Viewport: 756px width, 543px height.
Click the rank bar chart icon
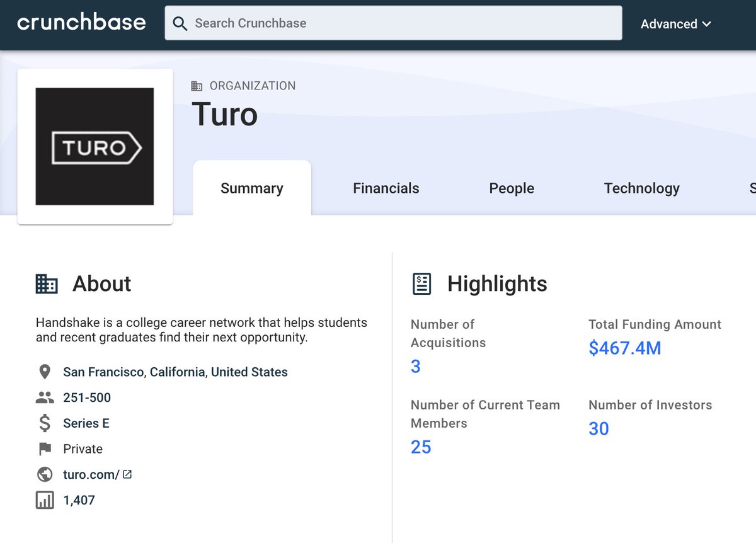pyautogui.click(x=45, y=500)
